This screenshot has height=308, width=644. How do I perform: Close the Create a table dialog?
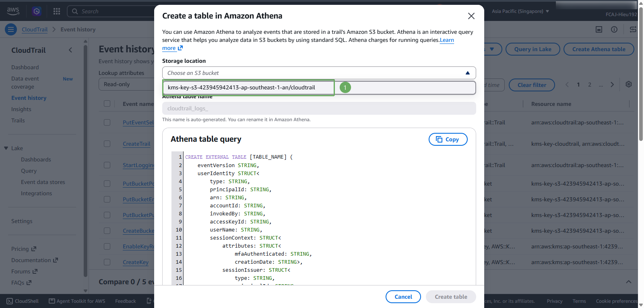pyautogui.click(x=471, y=16)
